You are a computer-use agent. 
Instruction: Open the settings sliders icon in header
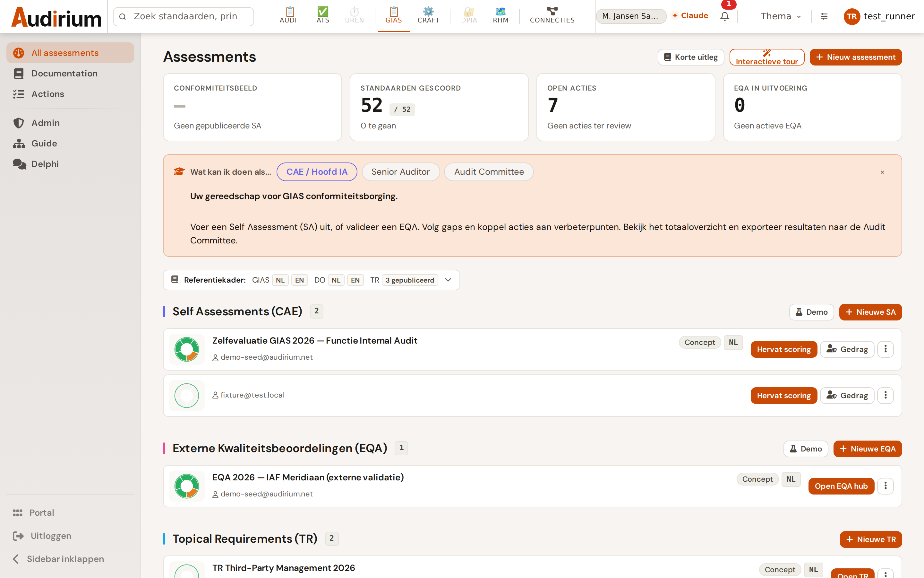point(824,16)
